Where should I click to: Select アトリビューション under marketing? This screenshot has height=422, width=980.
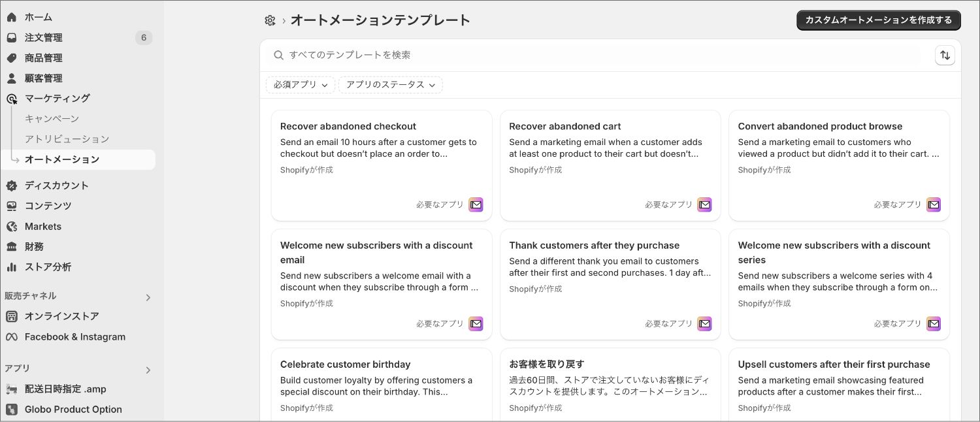click(x=67, y=139)
